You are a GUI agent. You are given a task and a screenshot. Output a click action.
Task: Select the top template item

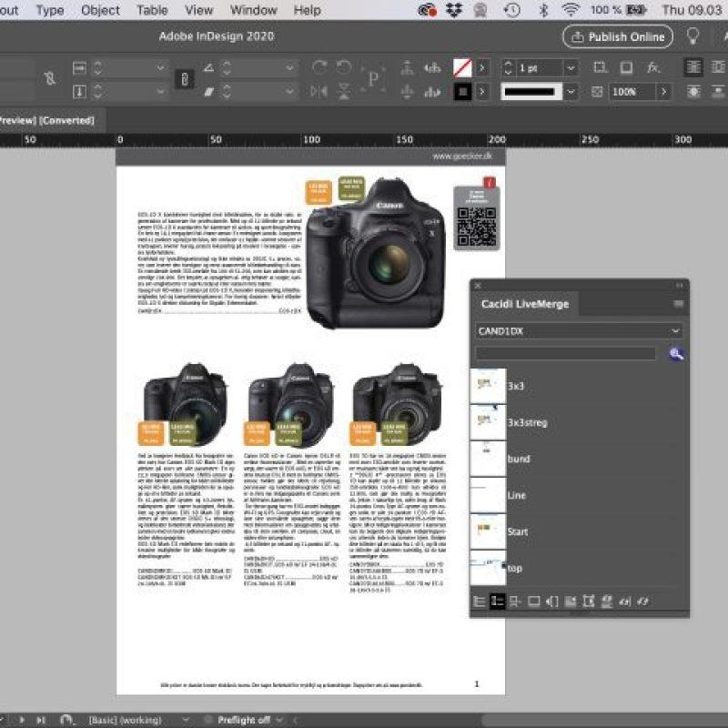[514, 568]
